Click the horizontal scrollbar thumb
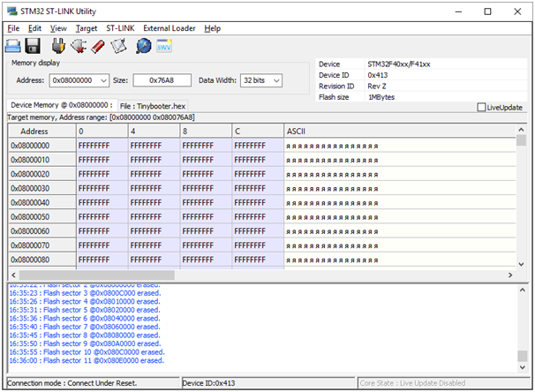Image resolution: width=535 pixels, height=392 pixels. (x=97, y=275)
